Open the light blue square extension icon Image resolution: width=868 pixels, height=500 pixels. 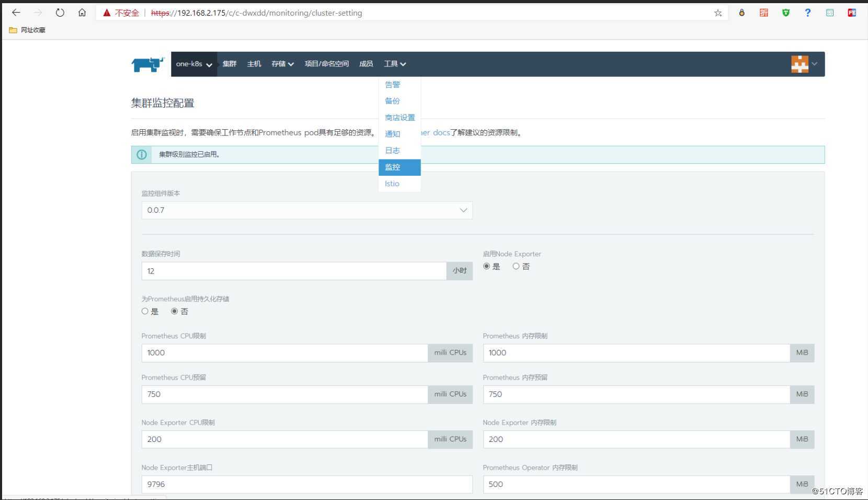coord(830,13)
